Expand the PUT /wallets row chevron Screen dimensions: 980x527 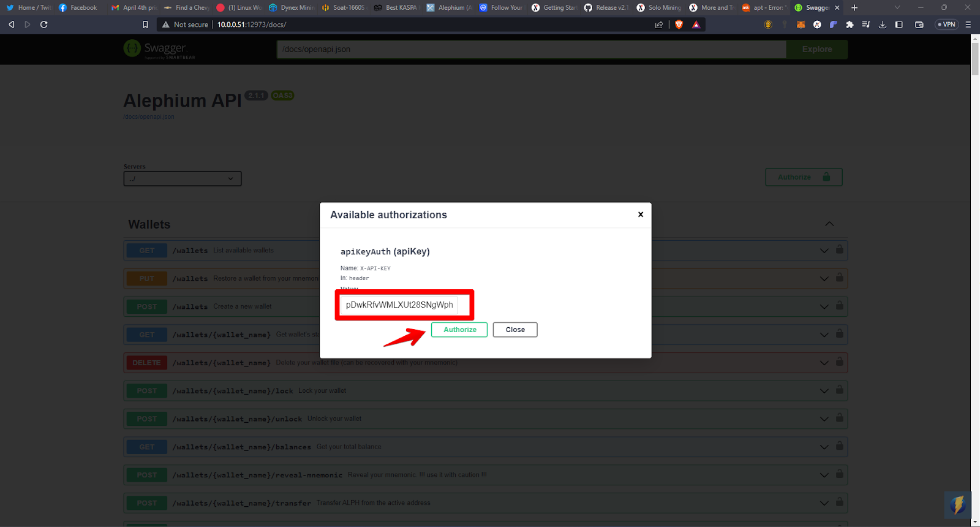tap(824, 279)
